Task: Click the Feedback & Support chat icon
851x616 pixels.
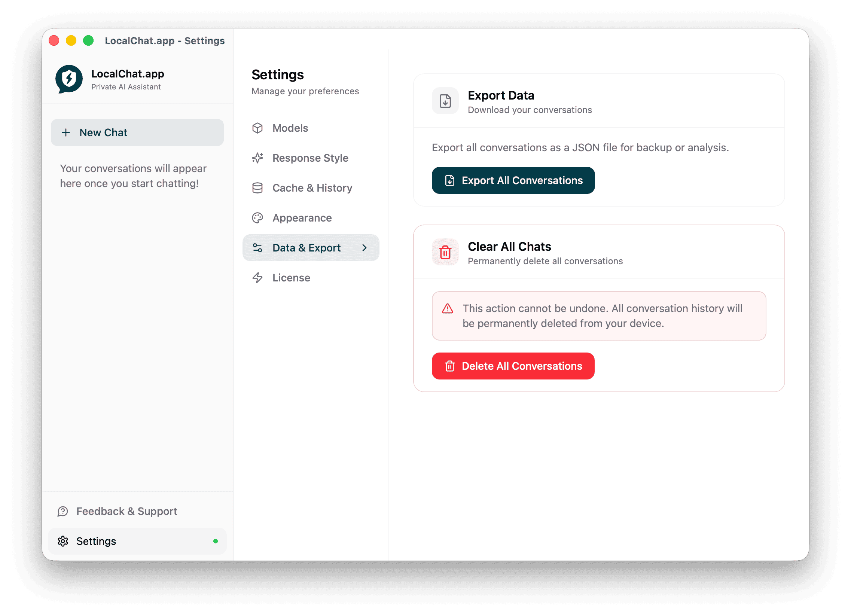Action: click(62, 511)
